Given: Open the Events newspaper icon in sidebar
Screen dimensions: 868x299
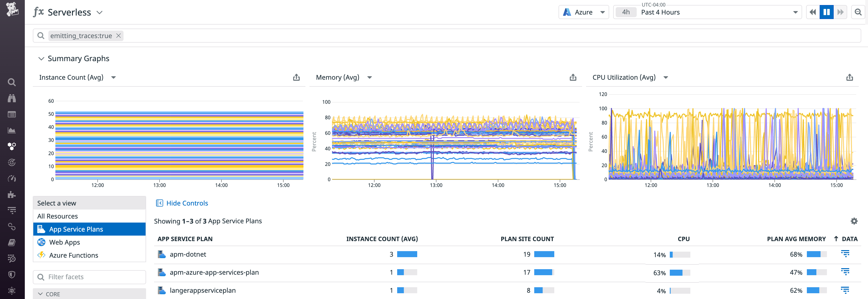Looking at the screenshot, I should pos(12,114).
